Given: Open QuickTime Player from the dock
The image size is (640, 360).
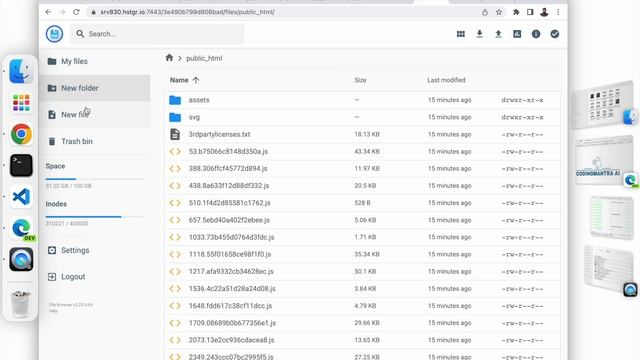Looking at the screenshot, I should tap(21, 260).
